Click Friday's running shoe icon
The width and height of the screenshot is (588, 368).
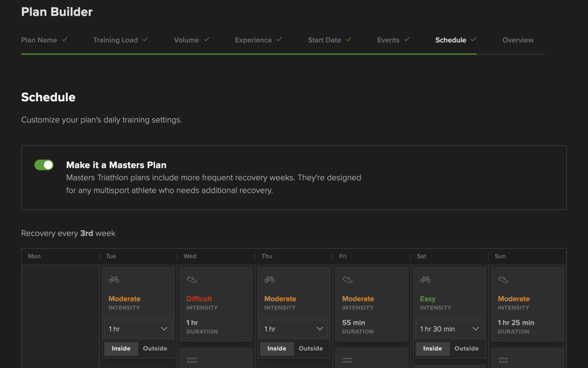[x=347, y=279]
